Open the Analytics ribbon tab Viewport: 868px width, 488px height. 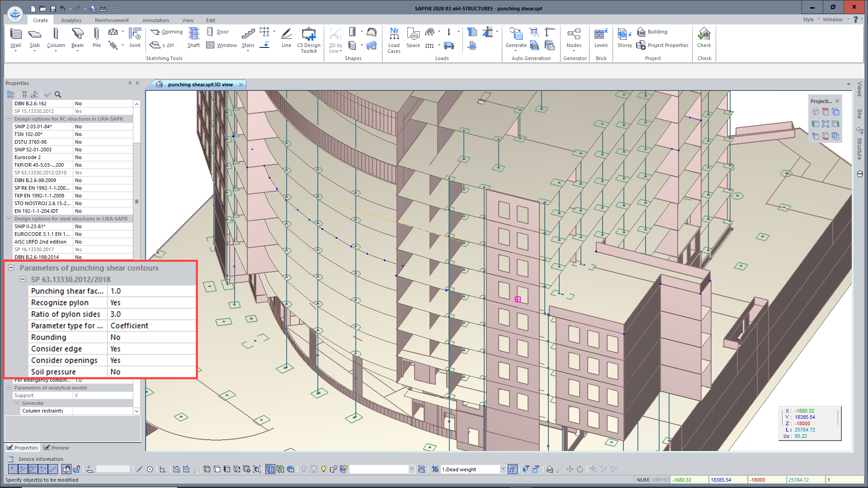coord(71,20)
